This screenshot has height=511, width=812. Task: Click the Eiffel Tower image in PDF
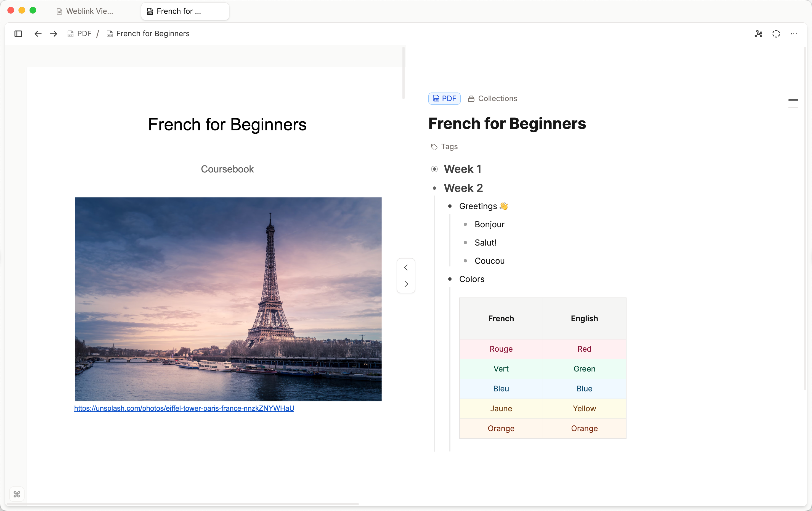(x=228, y=299)
